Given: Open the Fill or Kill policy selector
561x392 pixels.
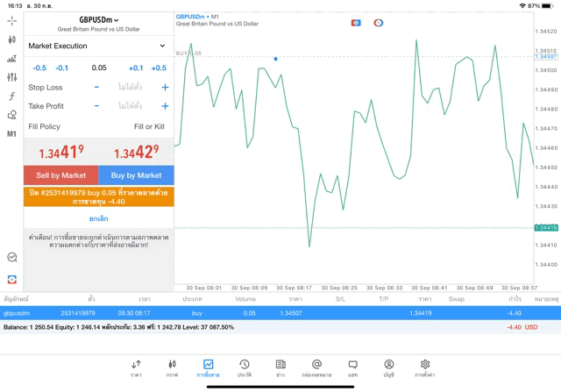Looking at the screenshot, I should [148, 127].
